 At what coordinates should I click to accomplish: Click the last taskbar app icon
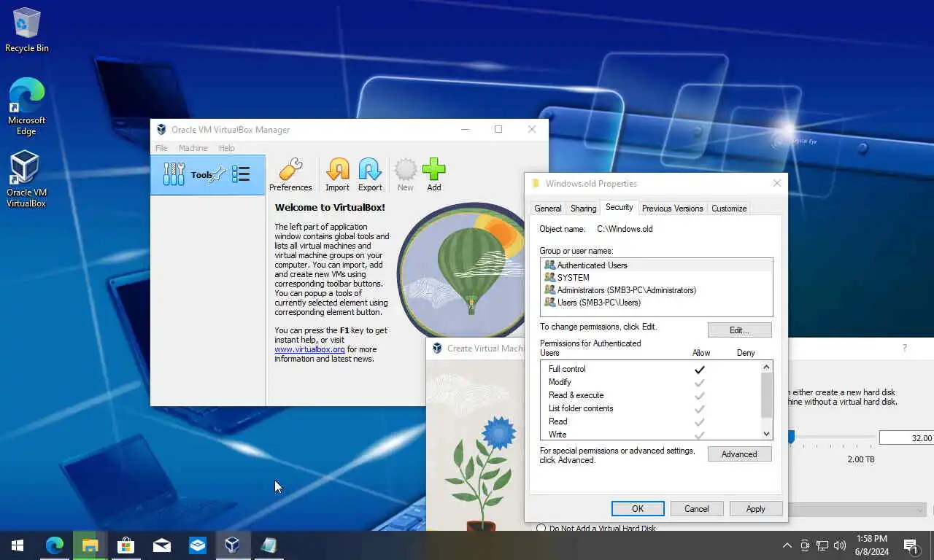pyautogui.click(x=268, y=545)
